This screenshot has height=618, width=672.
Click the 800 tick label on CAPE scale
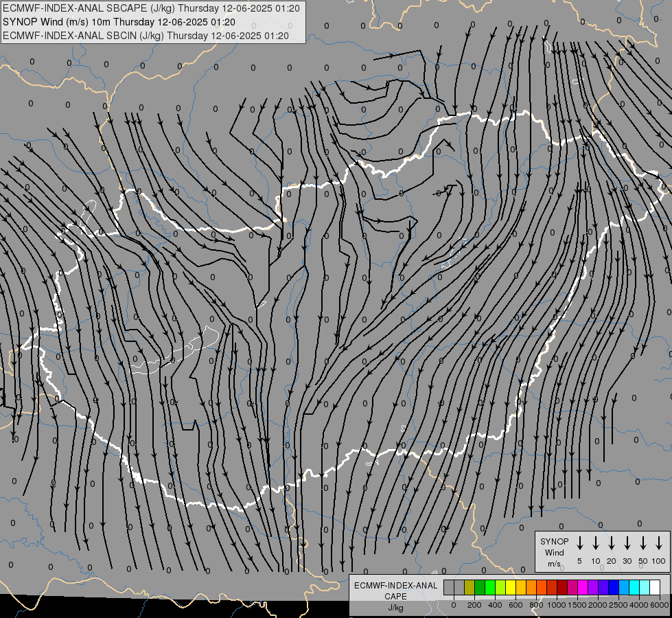tap(536, 605)
